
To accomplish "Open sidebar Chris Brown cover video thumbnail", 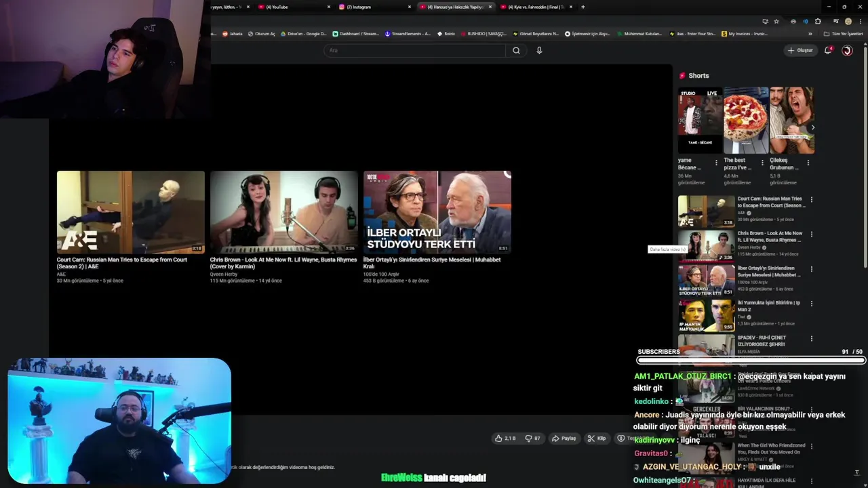I will pos(706,245).
